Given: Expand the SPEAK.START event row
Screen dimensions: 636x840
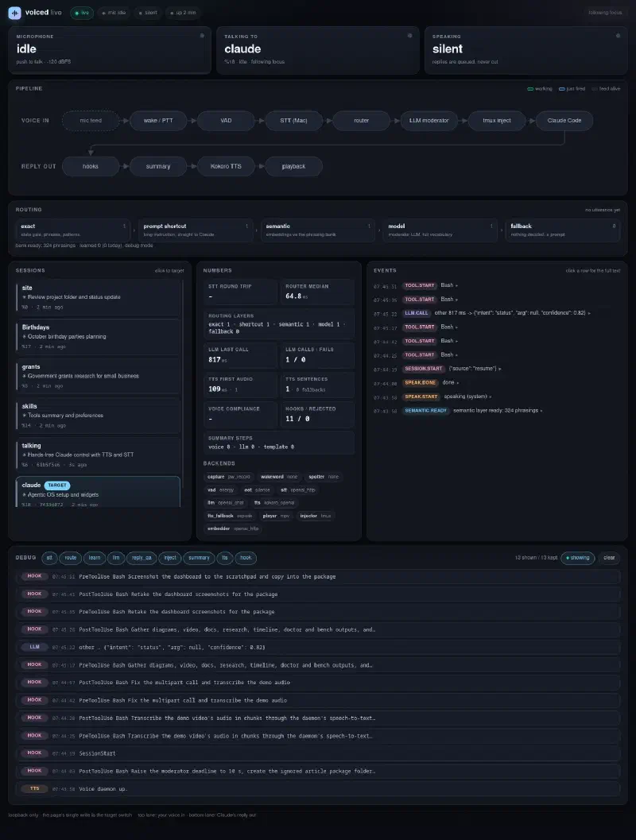Looking at the screenshot, I should click(497, 397).
